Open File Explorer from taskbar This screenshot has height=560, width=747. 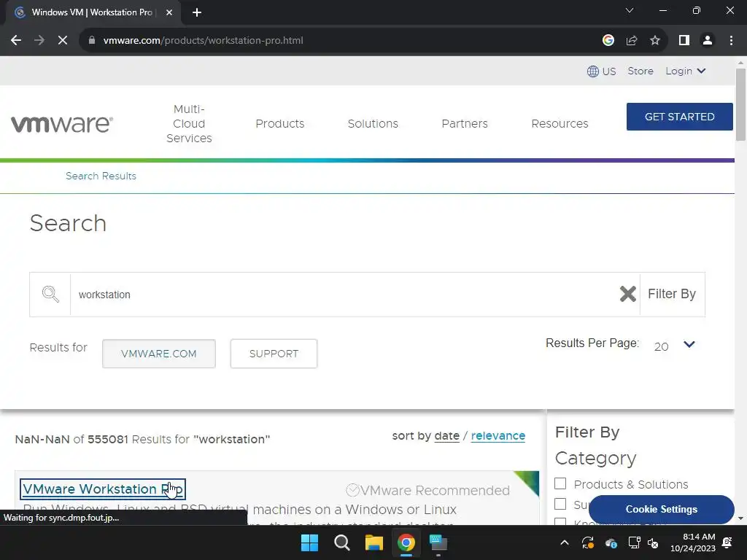(x=374, y=542)
